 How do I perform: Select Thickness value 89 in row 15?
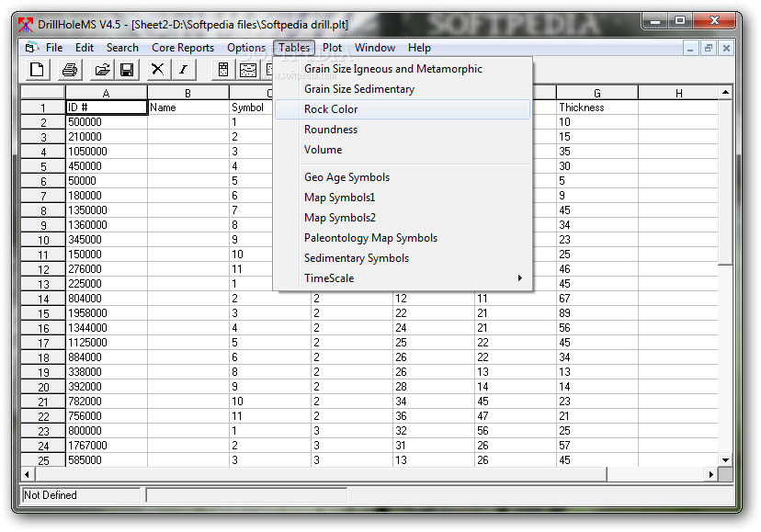point(597,313)
